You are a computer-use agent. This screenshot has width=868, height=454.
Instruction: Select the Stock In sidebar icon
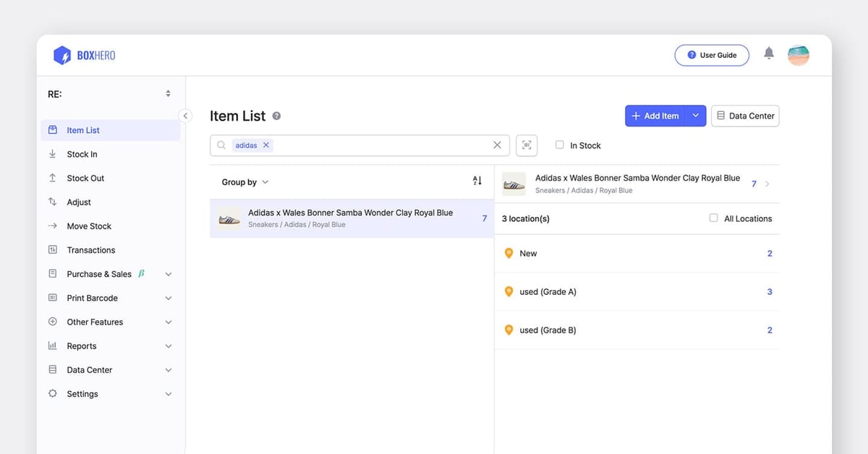click(52, 154)
